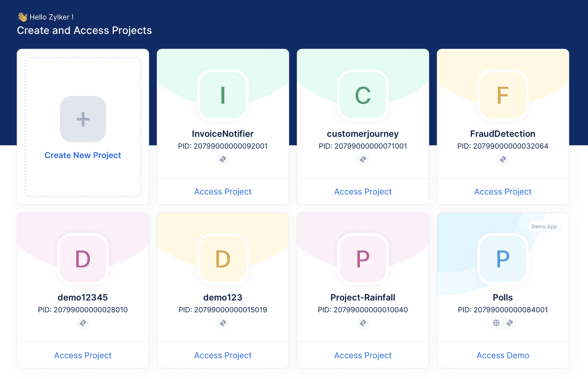Click PID 20799000000015019 text
Viewport: 588px width, 379px height.
pos(223,310)
